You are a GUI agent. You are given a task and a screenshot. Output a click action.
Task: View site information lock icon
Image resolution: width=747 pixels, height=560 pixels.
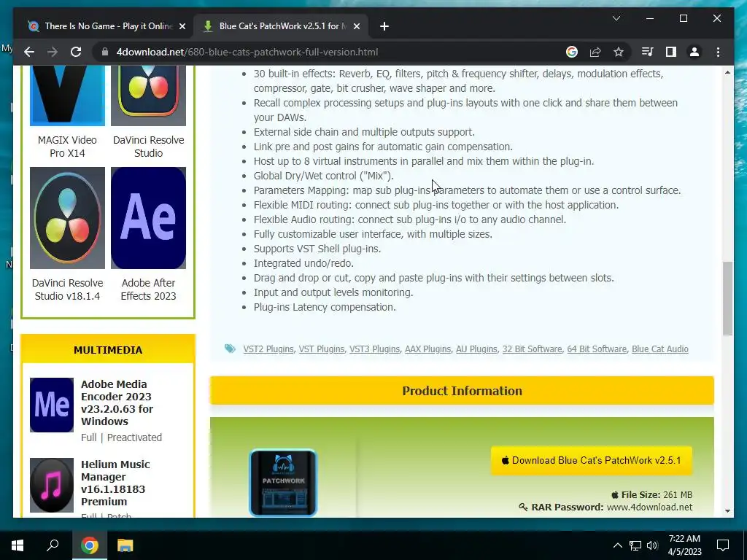(x=105, y=52)
